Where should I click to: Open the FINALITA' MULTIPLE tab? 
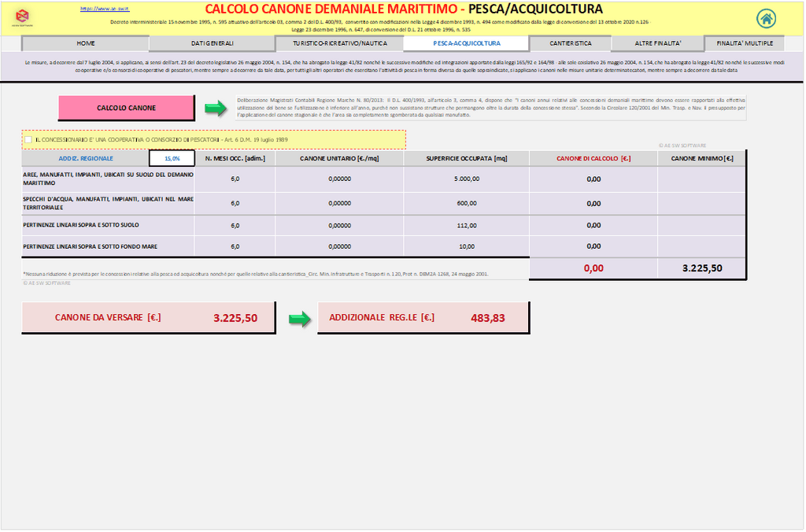click(x=745, y=43)
